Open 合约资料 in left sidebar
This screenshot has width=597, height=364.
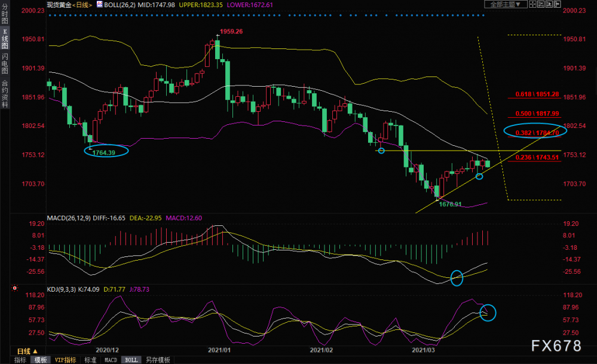click(x=5, y=94)
